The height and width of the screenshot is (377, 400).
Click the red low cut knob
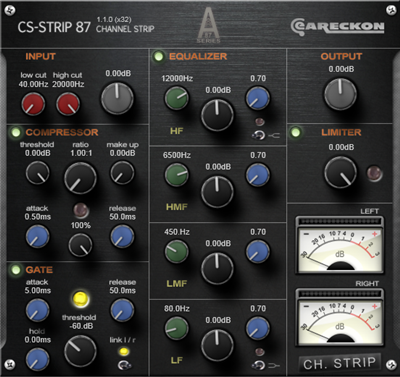33,104
